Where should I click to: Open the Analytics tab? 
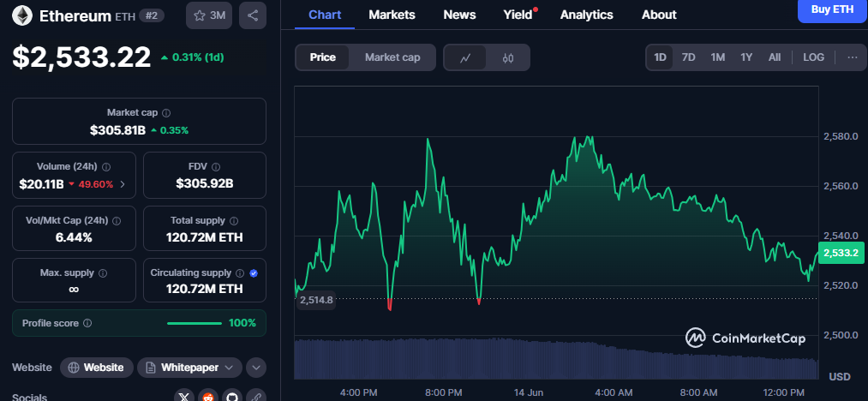pos(586,15)
